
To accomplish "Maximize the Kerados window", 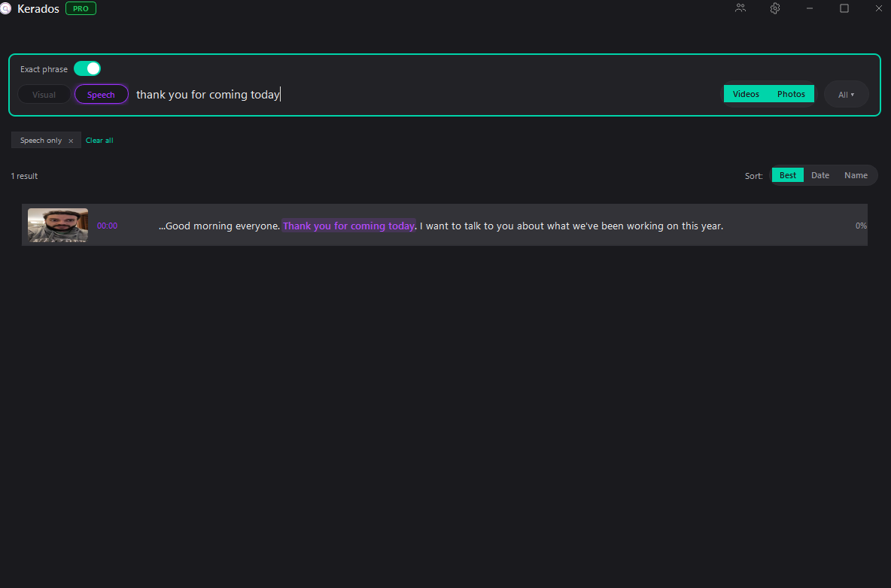I will [844, 8].
